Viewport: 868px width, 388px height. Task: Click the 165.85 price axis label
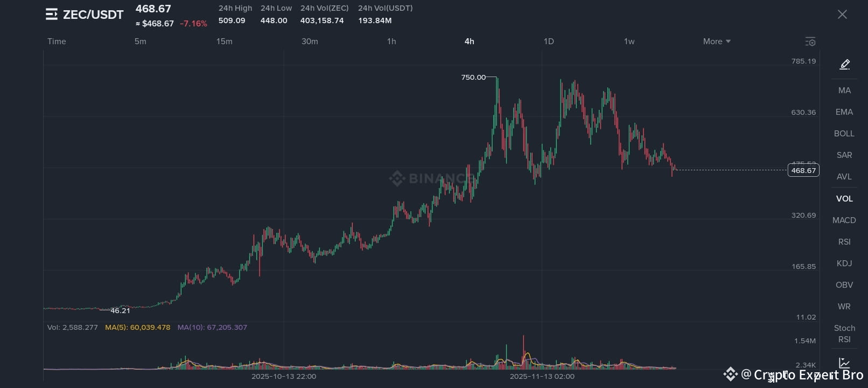[x=803, y=266]
